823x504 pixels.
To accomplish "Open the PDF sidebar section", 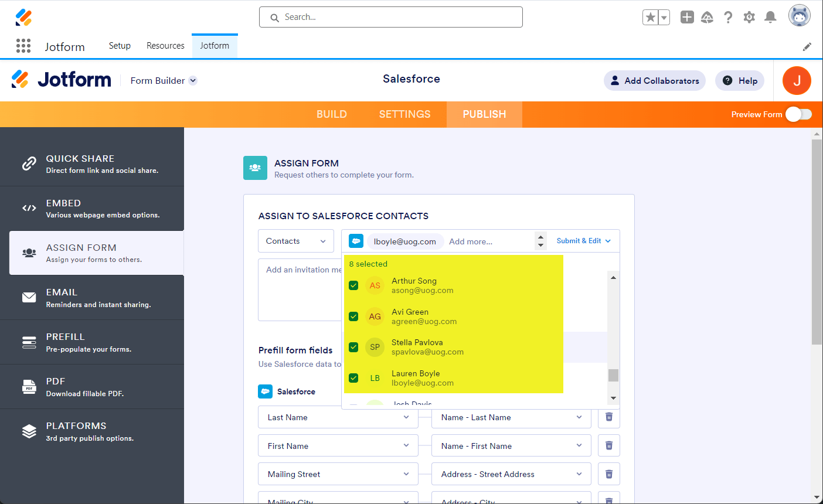I will 92,387.
